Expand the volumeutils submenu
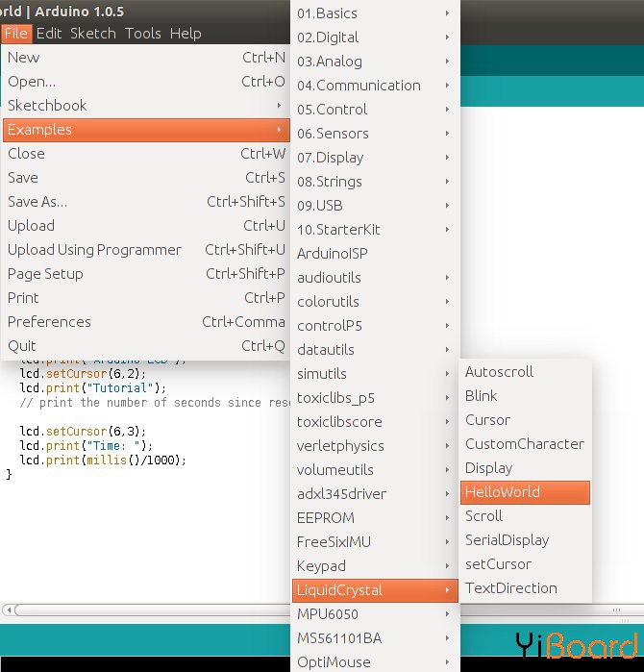Viewport: 644px width, 672px height. point(375,470)
